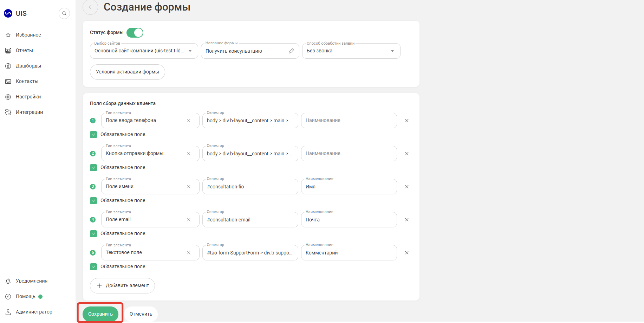The width and height of the screenshot is (644, 323).
Task: Click the Наименование field in first row
Action: (x=349, y=121)
